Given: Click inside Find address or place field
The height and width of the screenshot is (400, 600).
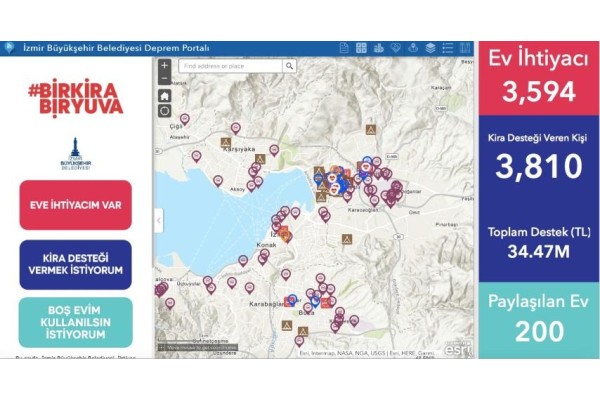Looking at the screenshot, I should point(229,66).
